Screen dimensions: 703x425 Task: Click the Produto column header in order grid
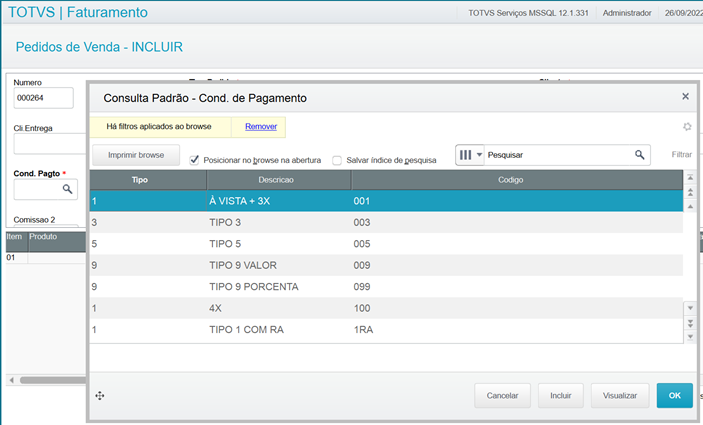click(x=57, y=242)
